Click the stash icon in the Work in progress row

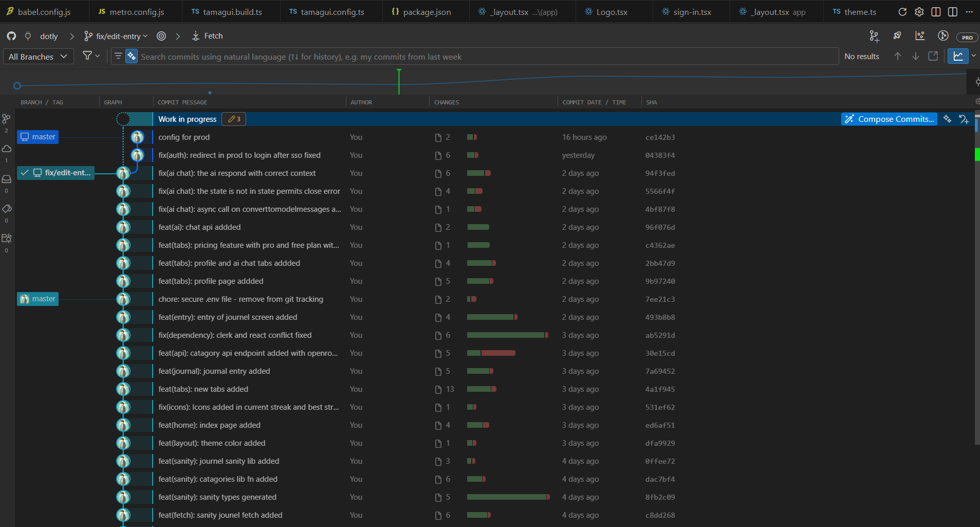coord(964,119)
